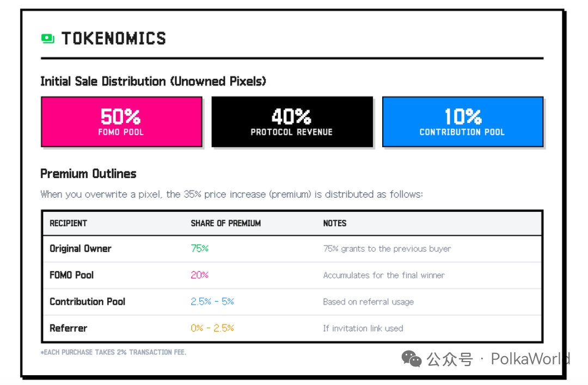Select the Contribution Pool row label
588x385 pixels.
(87, 302)
